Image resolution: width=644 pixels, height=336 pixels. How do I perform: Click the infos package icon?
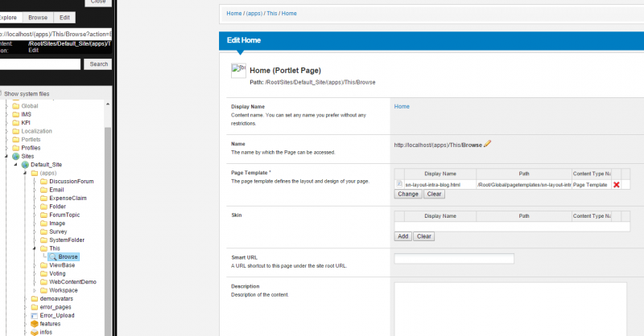pyautogui.click(x=35, y=332)
